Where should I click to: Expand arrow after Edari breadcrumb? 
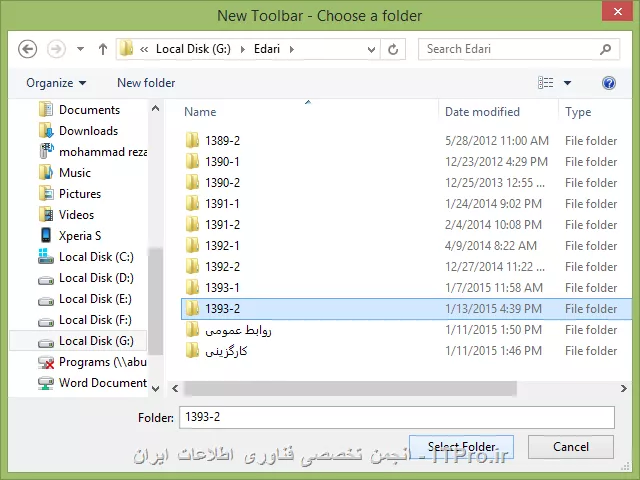point(291,49)
